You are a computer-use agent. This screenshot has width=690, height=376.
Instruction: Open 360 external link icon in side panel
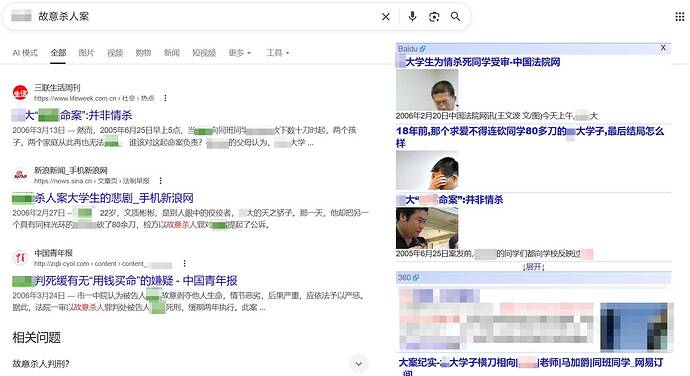point(416,278)
